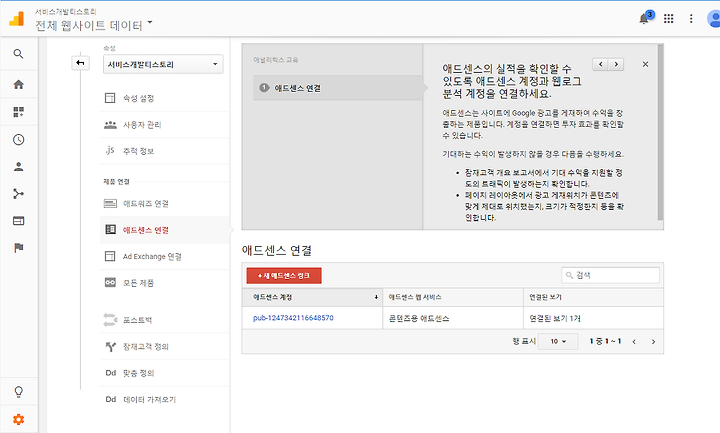Click the Dd icon for 맞춤 정의
Screen dimensions: 720x433
point(111,373)
